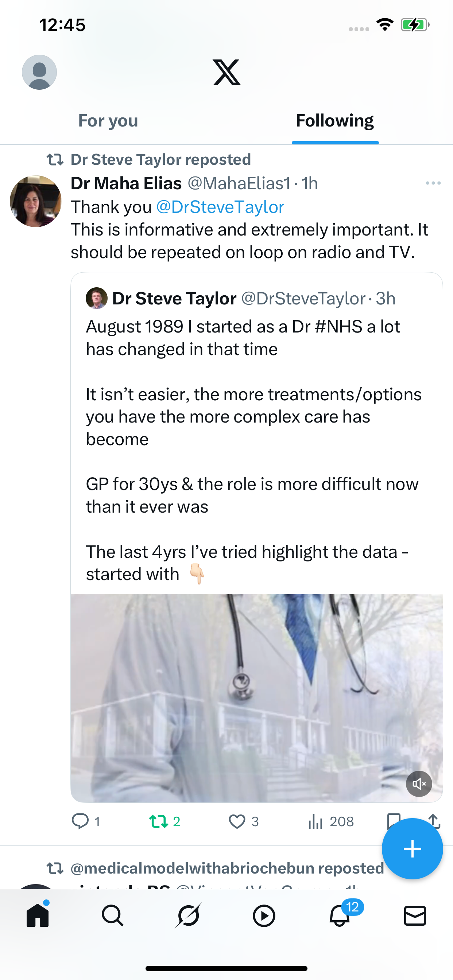Open the @DrSteveTaylor mention link
453x980 pixels.
click(220, 207)
